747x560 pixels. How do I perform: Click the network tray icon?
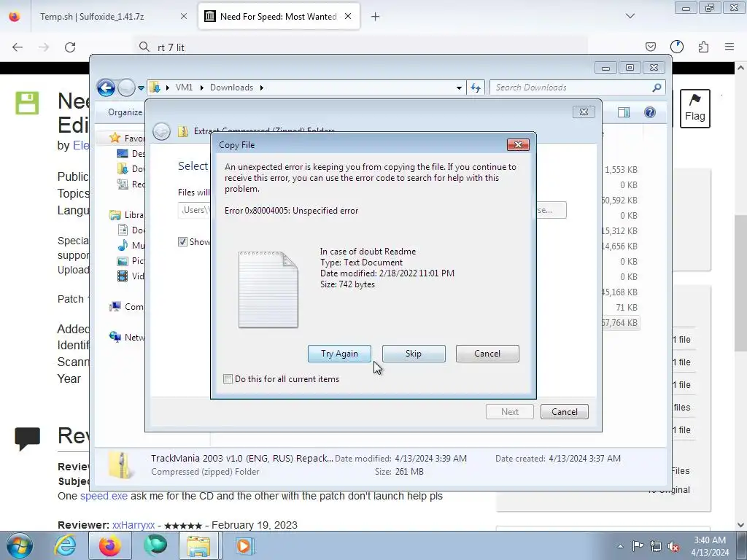tap(656, 546)
